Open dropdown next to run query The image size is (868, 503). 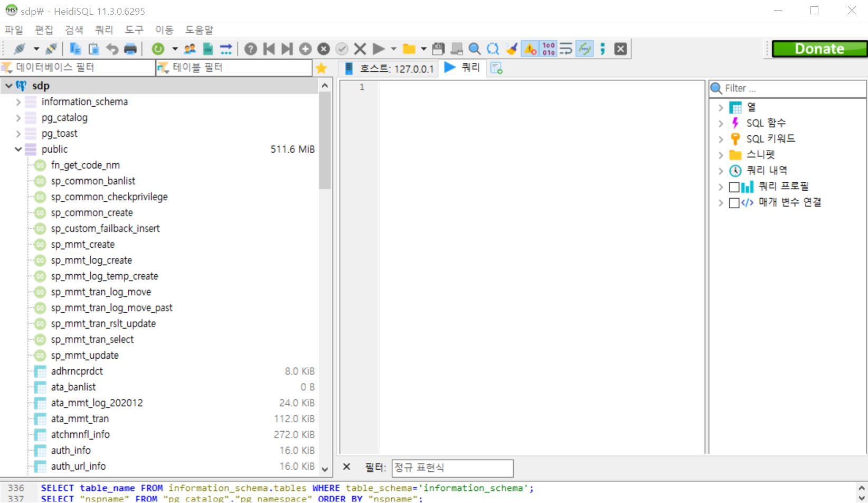393,49
